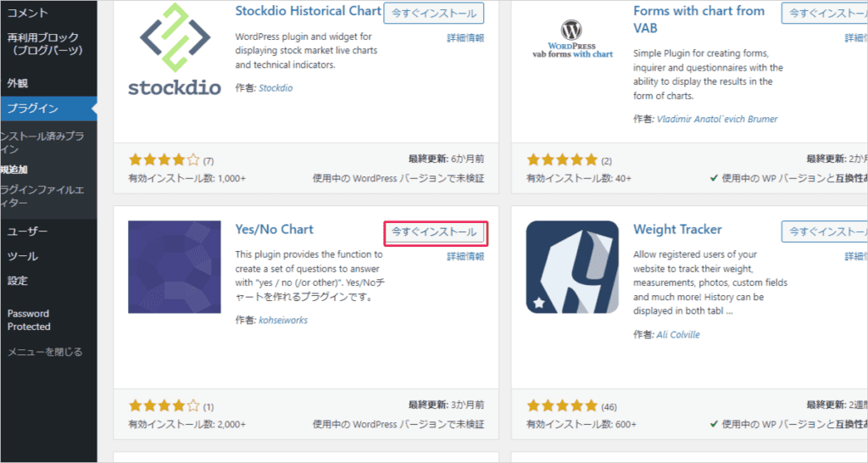The height and width of the screenshot is (463, 868).
Task: Click the 有効インストール数: 40+ text
Action: coord(578,178)
